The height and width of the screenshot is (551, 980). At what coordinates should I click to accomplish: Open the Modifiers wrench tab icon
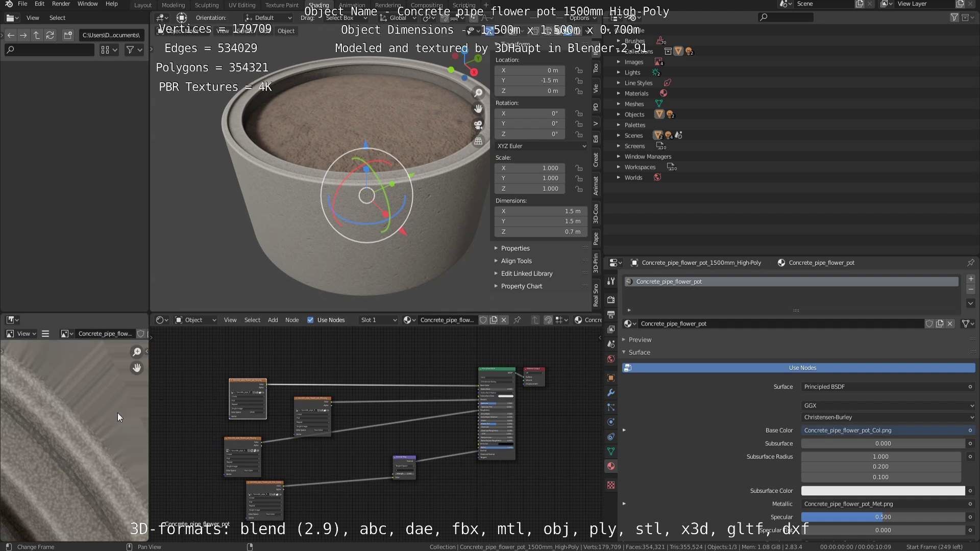(x=611, y=393)
